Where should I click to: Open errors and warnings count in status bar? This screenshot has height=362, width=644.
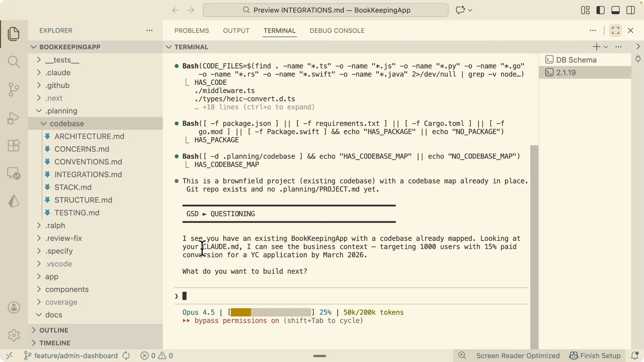157,356
